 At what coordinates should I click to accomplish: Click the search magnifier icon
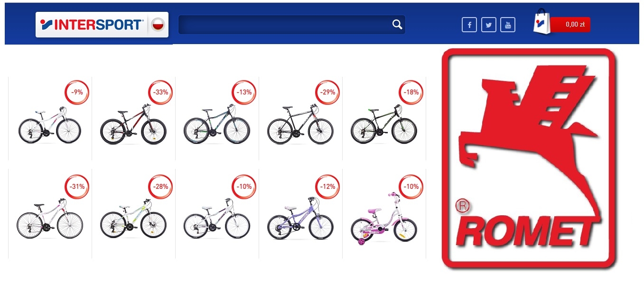pos(397,25)
